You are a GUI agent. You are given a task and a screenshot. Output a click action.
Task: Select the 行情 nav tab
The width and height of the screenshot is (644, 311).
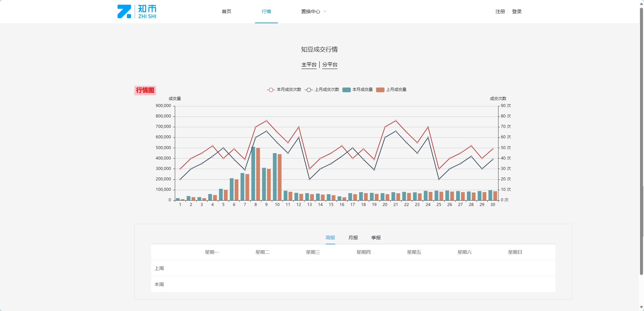(x=266, y=11)
